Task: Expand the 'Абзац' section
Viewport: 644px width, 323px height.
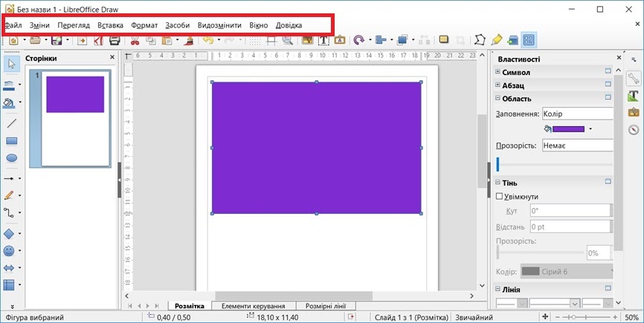Action: tap(498, 85)
